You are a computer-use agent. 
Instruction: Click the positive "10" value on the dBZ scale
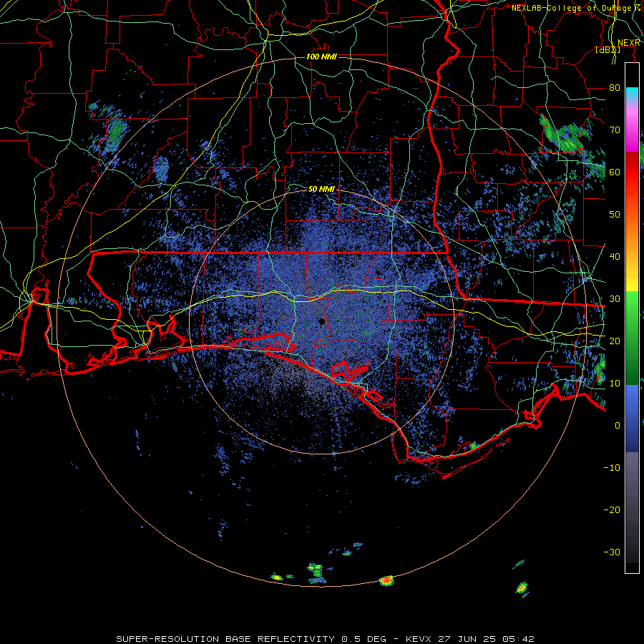[x=615, y=384]
